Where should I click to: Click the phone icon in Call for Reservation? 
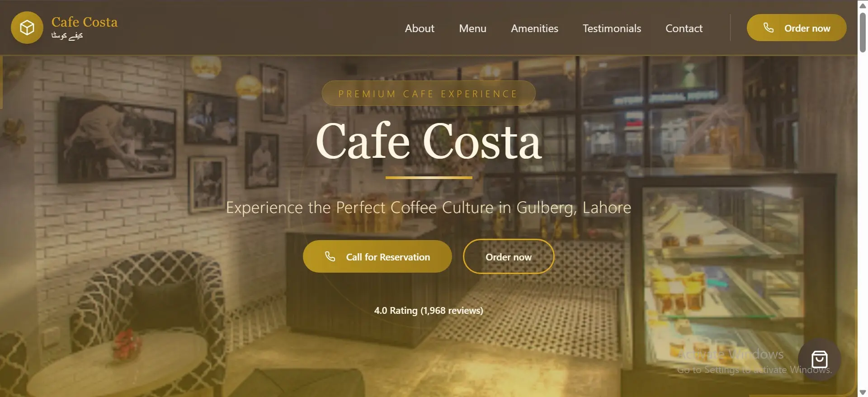[330, 256]
